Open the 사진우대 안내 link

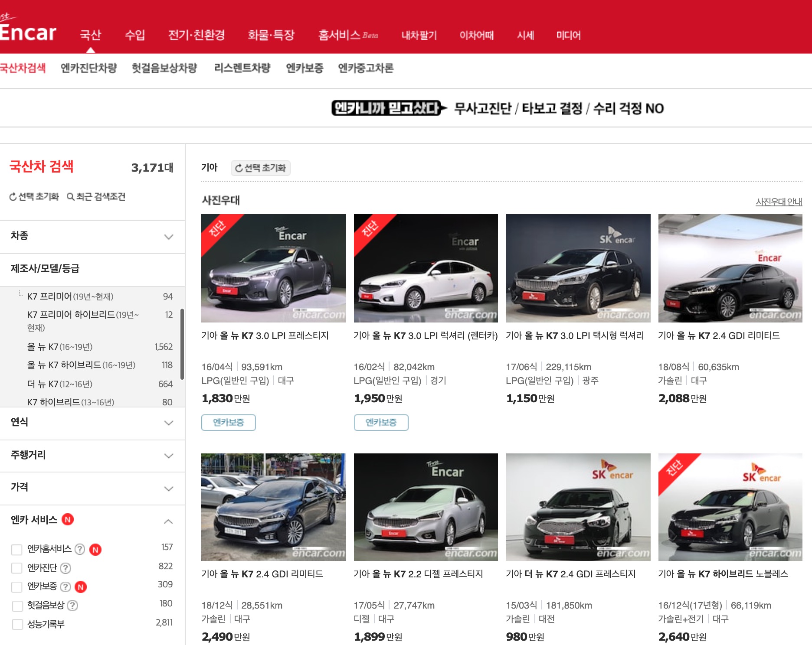[779, 202]
